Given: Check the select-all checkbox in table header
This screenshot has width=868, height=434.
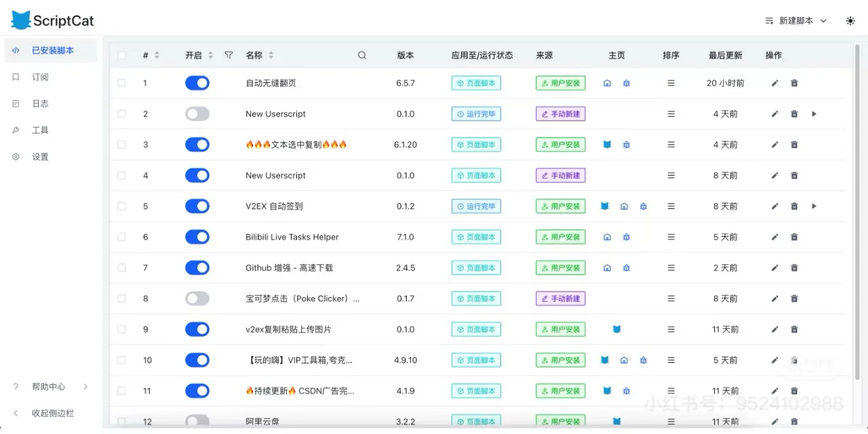Looking at the screenshot, I should (x=122, y=55).
